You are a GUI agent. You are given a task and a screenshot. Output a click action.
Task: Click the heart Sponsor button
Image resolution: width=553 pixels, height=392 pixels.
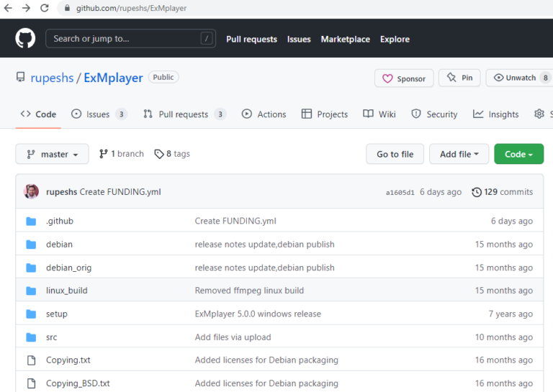click(x=404, y=78)
